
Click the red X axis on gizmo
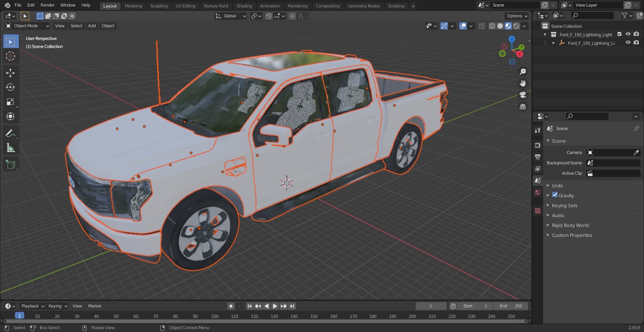click(520, 54)
